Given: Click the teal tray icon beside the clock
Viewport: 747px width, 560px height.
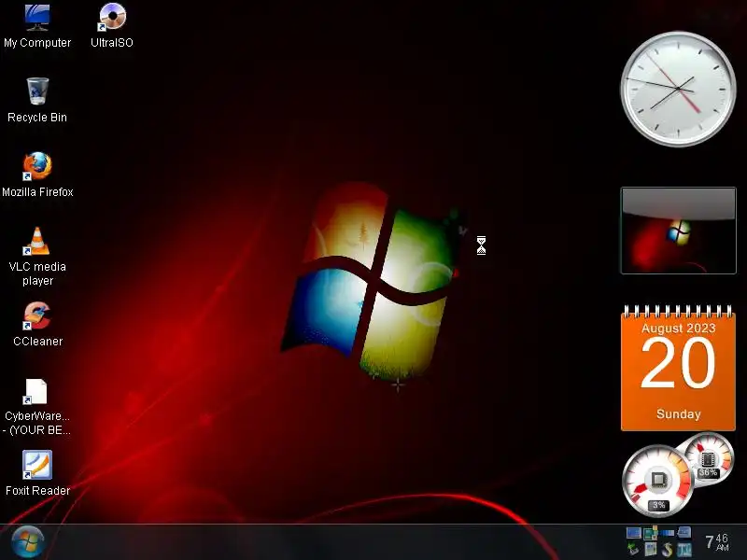Looking at the screenshot, I should tap(684, 550).
